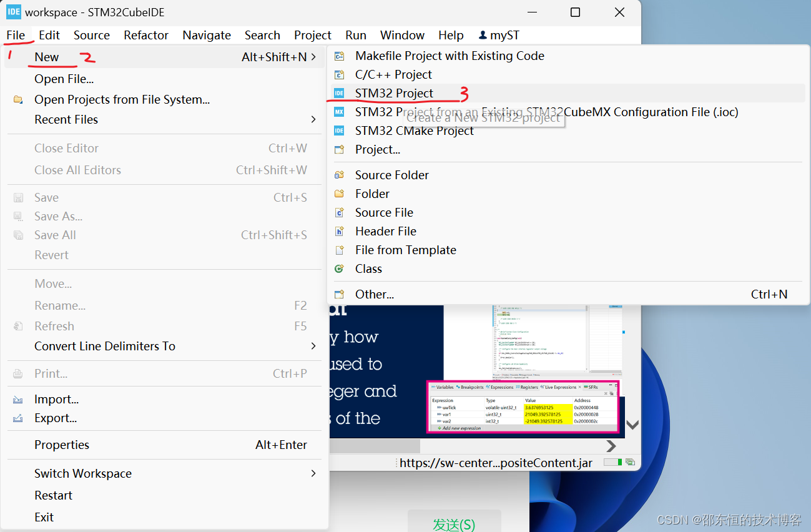Expand the New submenu

[165, 57]
